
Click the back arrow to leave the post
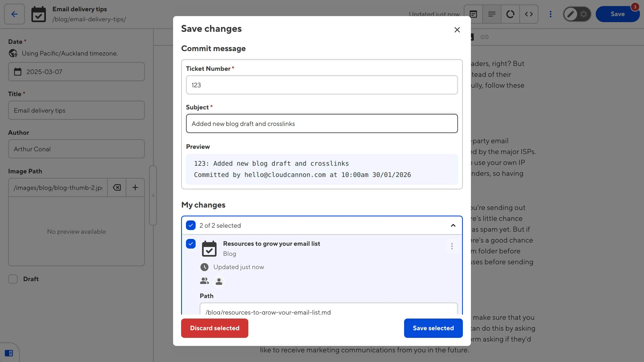click(14, 14)
